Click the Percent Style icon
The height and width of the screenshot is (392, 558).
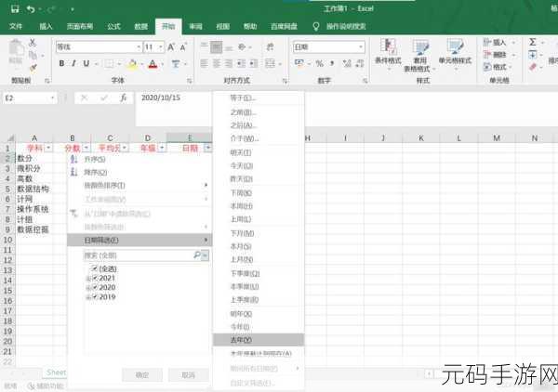pyautogui.click(x=319, y=63)
